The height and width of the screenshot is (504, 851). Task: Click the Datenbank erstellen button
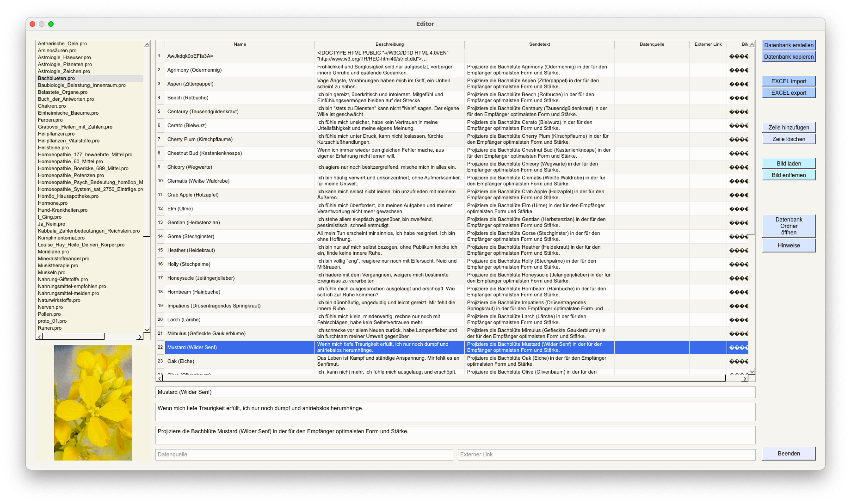coord(789,45)
